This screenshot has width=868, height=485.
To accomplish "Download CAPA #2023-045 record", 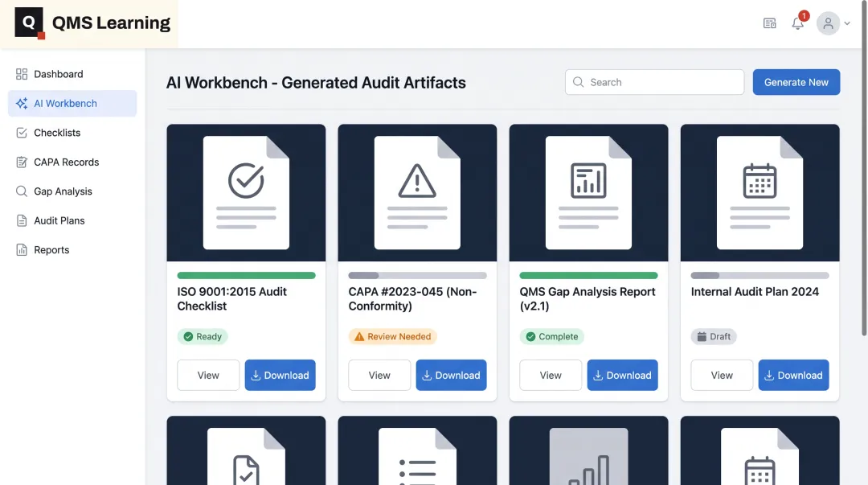I will coord(451,376).
